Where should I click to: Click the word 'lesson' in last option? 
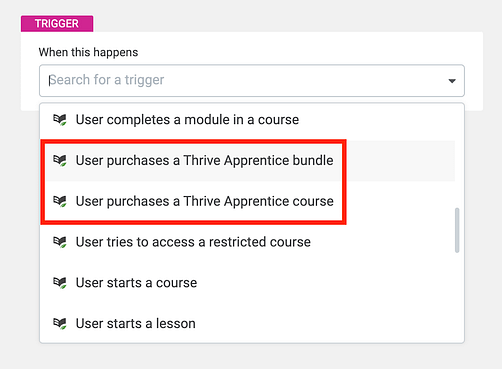176,324
